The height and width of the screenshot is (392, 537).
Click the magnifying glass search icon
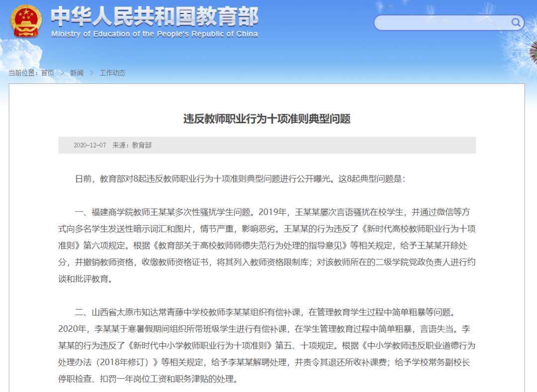point(516,22)
